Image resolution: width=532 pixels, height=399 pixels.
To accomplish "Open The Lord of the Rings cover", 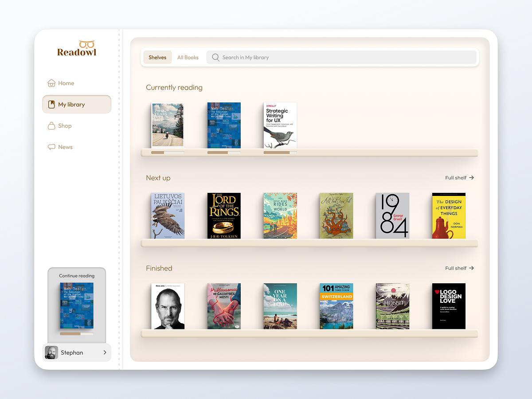I will pos(224,215).
